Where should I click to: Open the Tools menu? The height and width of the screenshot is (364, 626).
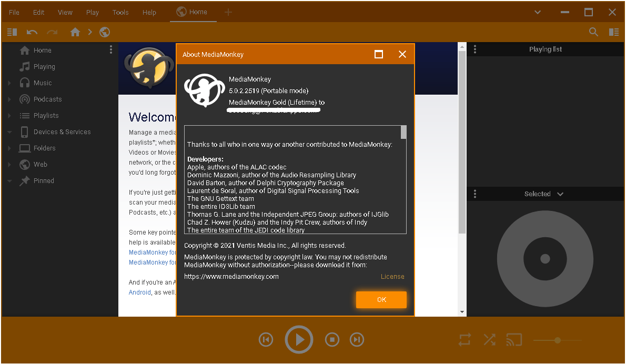[x=120, y=13]
